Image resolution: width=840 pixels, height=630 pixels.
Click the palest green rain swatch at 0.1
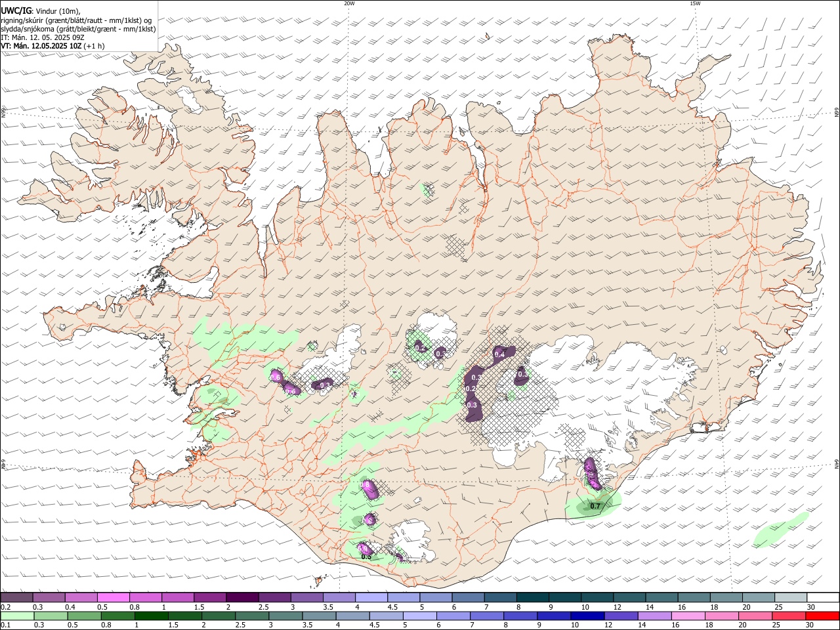click(18, 616)
